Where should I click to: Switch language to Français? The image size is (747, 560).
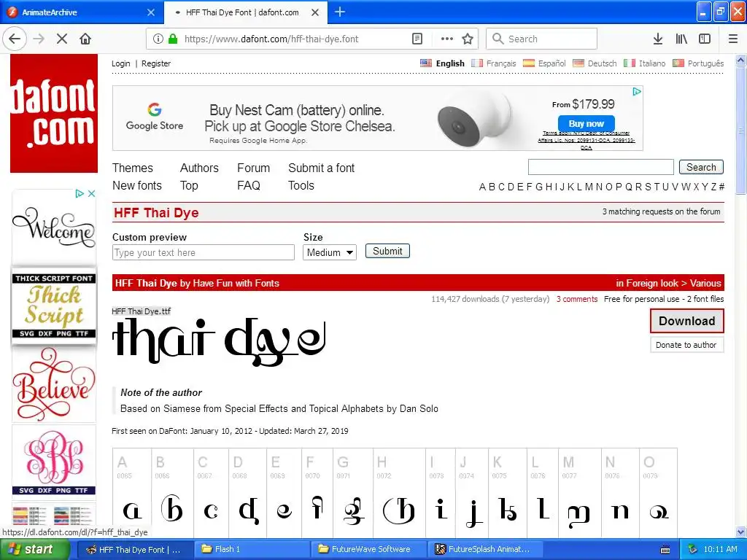coord(494,63)
